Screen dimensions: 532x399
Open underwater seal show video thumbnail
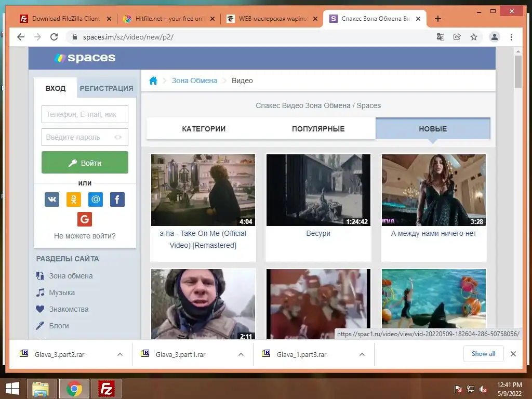point(434,299)
